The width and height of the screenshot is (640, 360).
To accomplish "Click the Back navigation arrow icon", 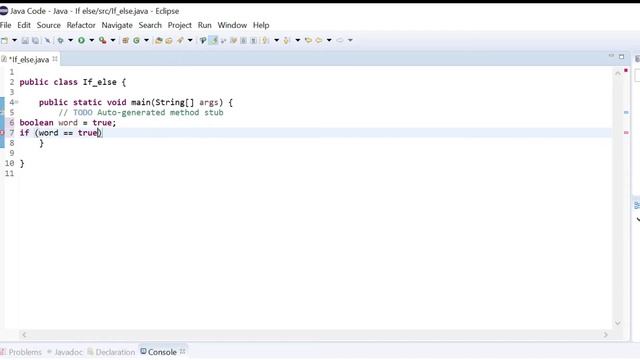I will click(319, 40).
